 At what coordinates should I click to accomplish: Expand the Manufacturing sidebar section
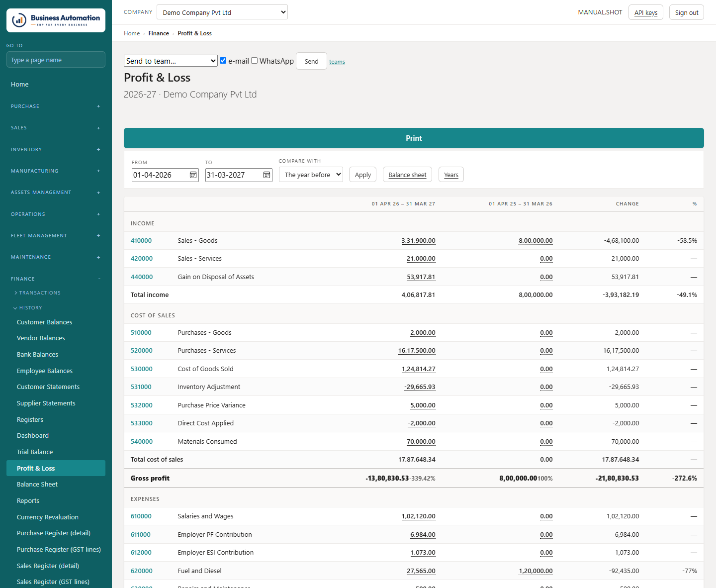56,171
